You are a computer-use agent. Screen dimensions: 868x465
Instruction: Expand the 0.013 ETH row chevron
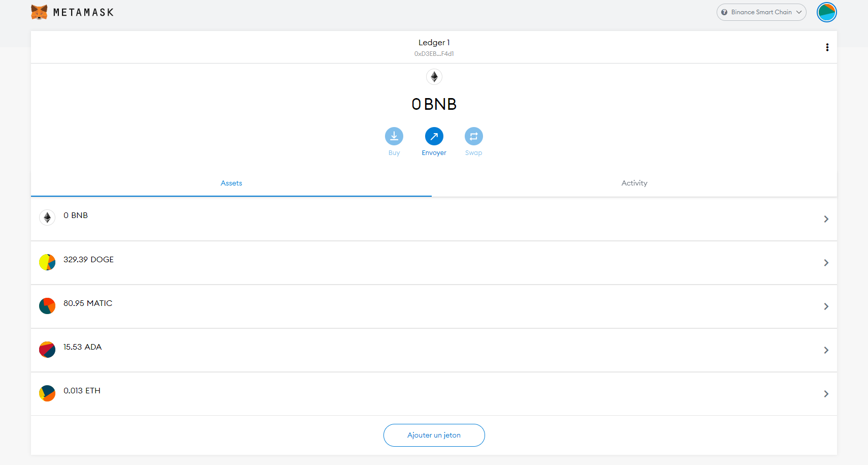826,394
